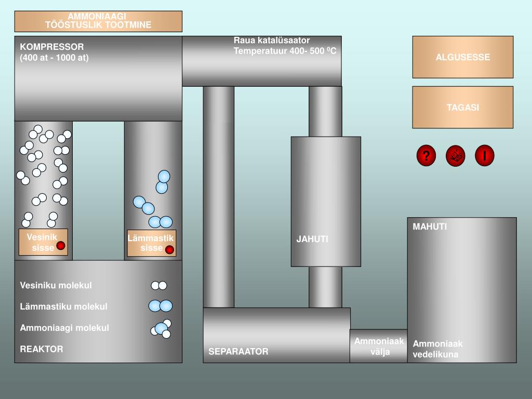Click the Vesinik sisse label box
This screenshot has height=399, width=532.
coord(43,242)
